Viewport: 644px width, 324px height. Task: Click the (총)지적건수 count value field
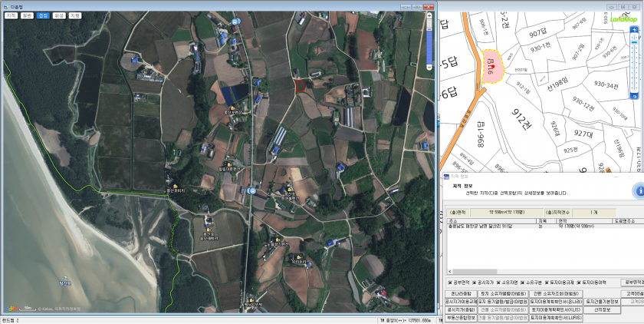[x=593, y=213]
